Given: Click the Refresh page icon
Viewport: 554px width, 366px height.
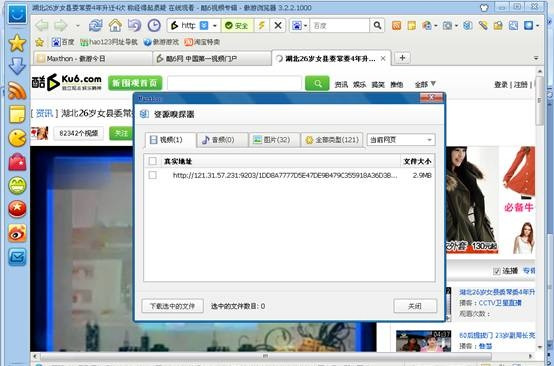Looking at the screenshot, I should click(95, 25).
